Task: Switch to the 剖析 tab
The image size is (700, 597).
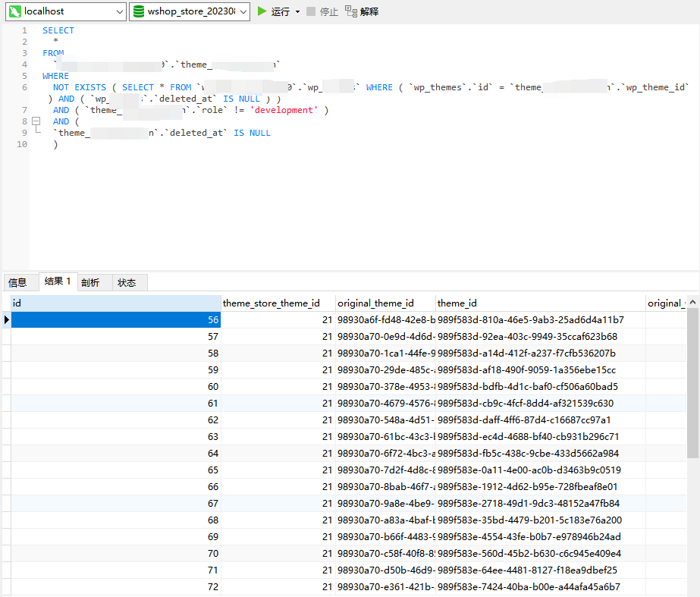Action: [90, 282]
